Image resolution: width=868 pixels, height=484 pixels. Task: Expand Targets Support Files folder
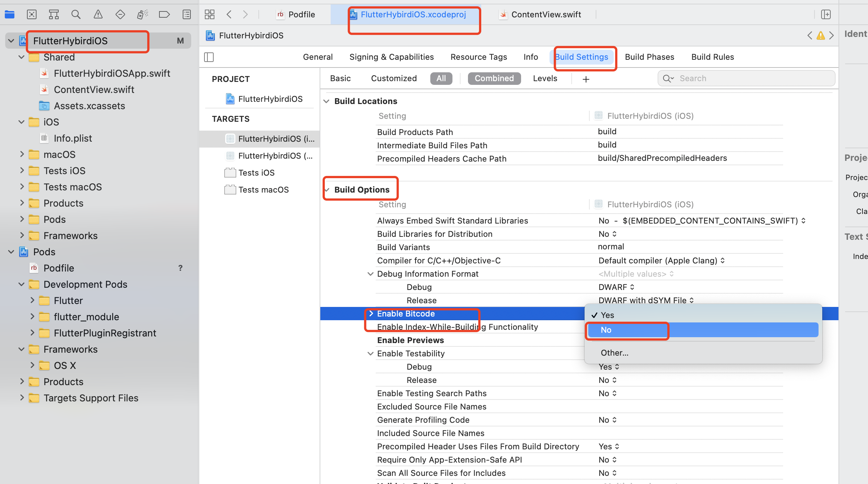coord(22,398)
